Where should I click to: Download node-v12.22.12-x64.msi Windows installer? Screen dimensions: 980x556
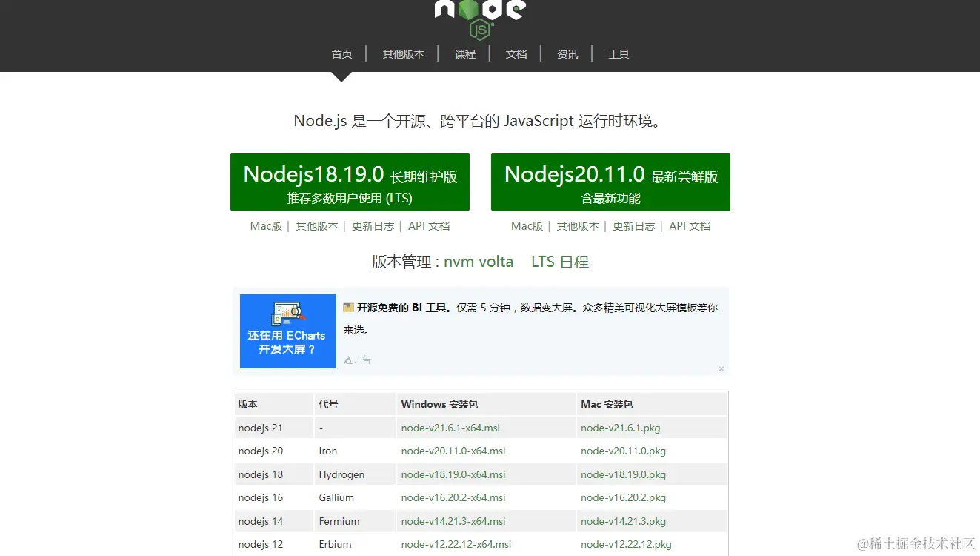pos(456,544)
